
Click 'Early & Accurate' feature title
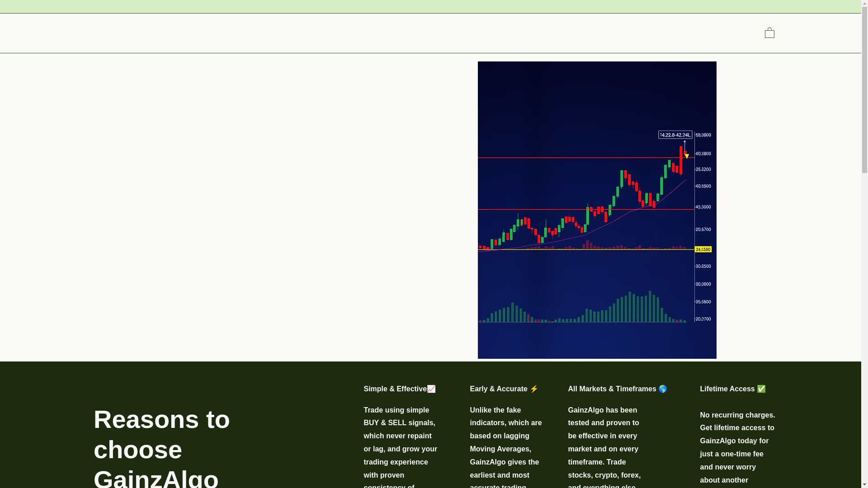pyautogui.click(x=504, y=389)
